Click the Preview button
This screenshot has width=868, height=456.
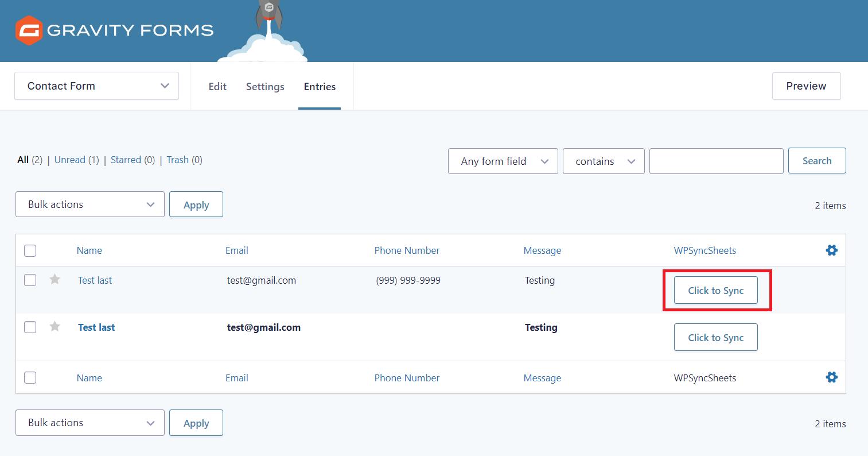pos(806,86)
